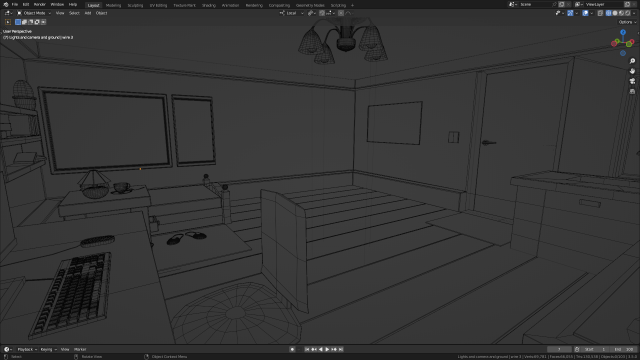Select Rendered viewport shading
Screen dimensions: 640x360
pos(627,13)
